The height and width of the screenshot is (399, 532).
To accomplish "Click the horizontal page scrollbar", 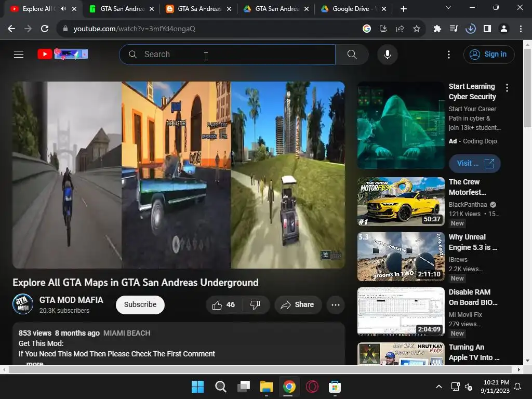I will (x=260, y=369).
